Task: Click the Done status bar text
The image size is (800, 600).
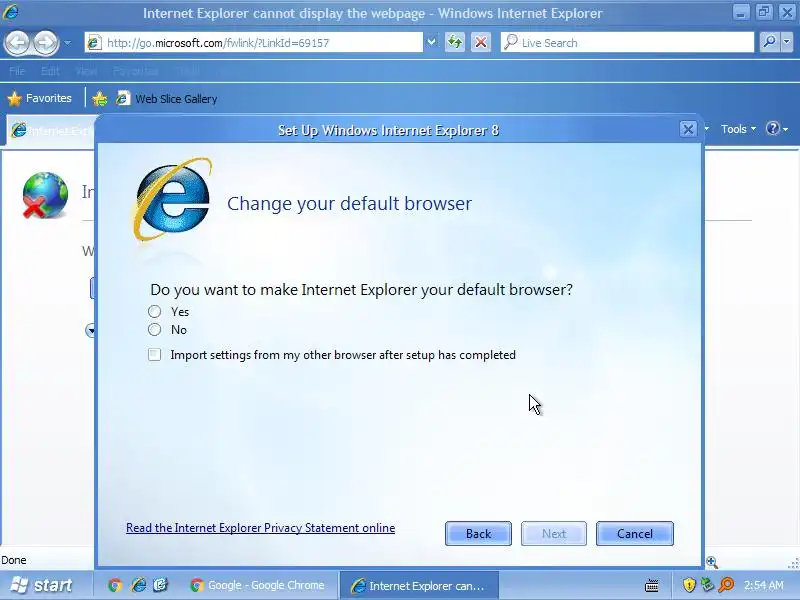Action: [x=14, y=560]
